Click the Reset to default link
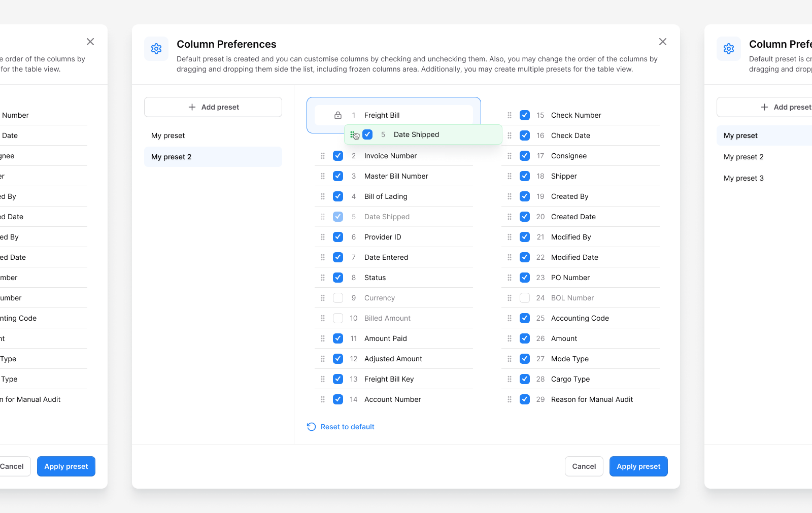Viewport: 812px width, 513px height. (347, 427)
